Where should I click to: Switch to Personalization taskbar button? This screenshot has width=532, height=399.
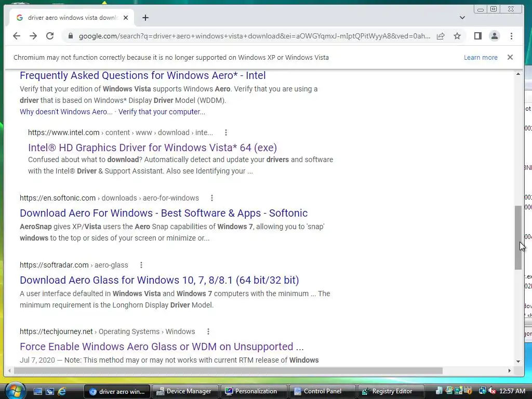[254, 391]
